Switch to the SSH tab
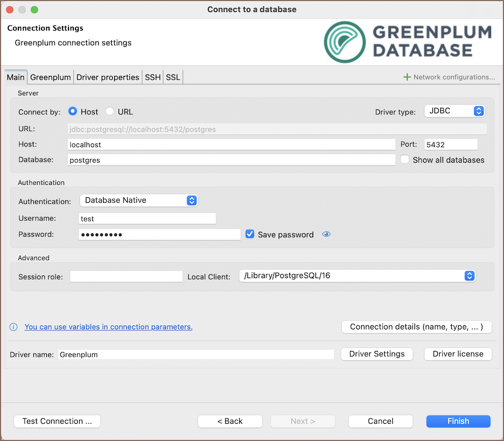 [x=153, y=77]
